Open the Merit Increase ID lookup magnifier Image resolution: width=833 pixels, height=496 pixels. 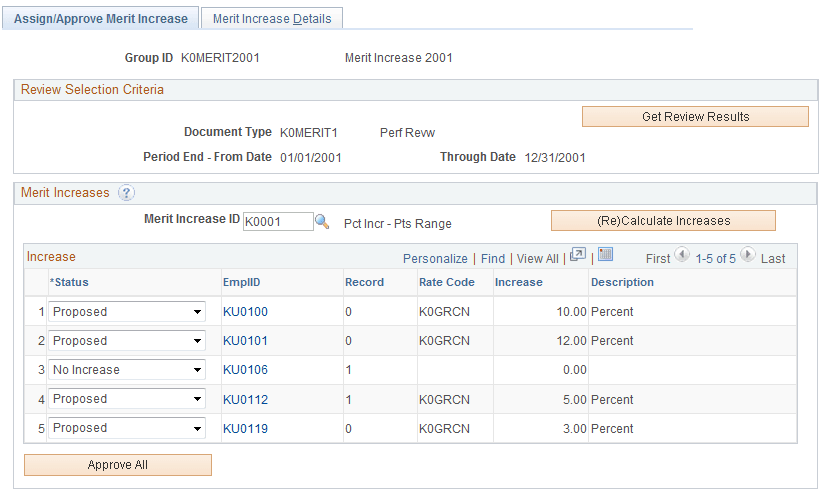322,221
